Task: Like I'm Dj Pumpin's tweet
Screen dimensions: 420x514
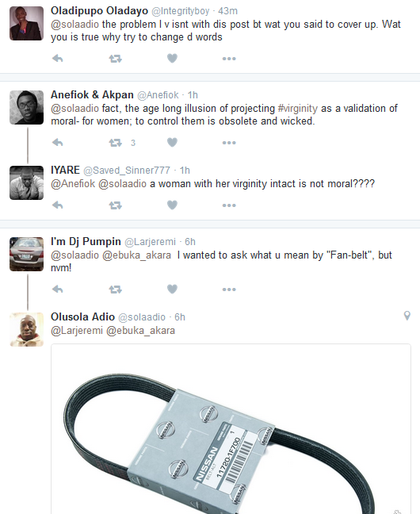Action: tap(172, 289)
